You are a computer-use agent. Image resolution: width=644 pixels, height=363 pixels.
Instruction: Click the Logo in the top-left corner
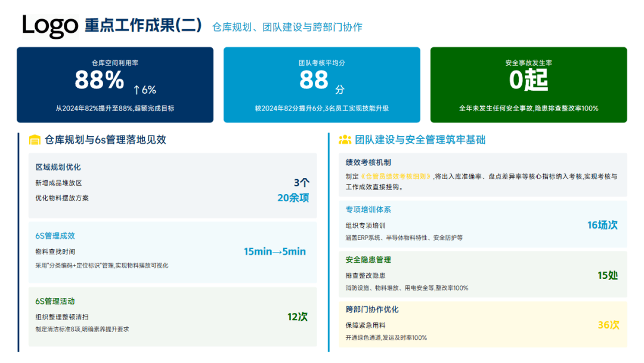tap(50, 26)
